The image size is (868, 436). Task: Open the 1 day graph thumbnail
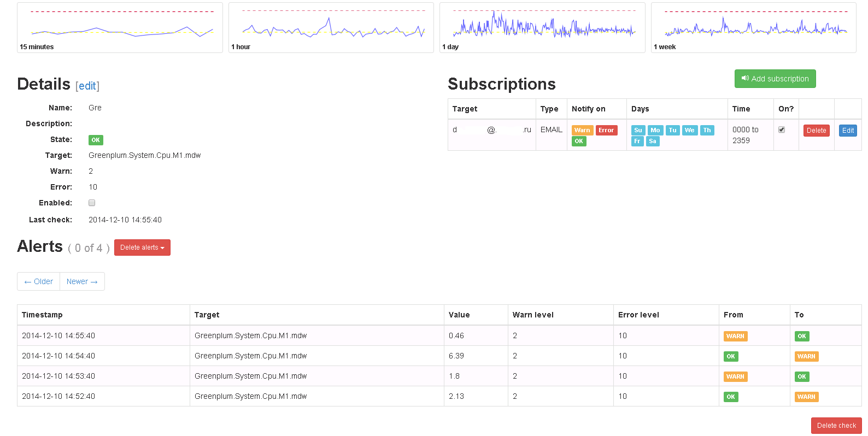click(542, 27)
